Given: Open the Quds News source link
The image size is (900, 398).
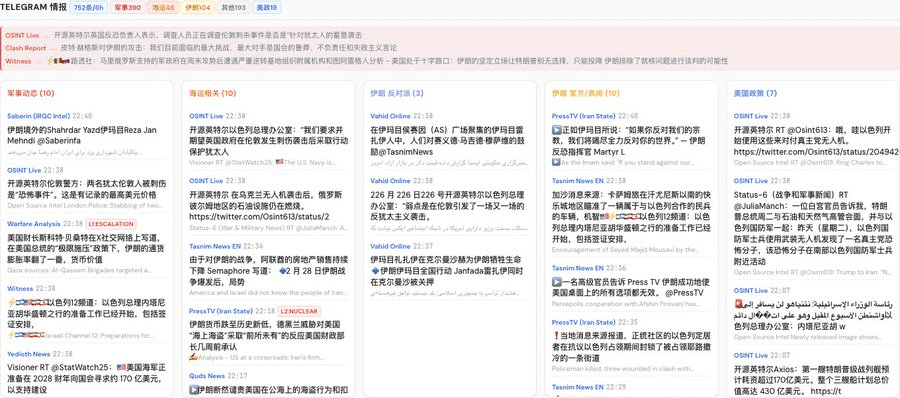Looking at the screenshot, I should point(207,376).
